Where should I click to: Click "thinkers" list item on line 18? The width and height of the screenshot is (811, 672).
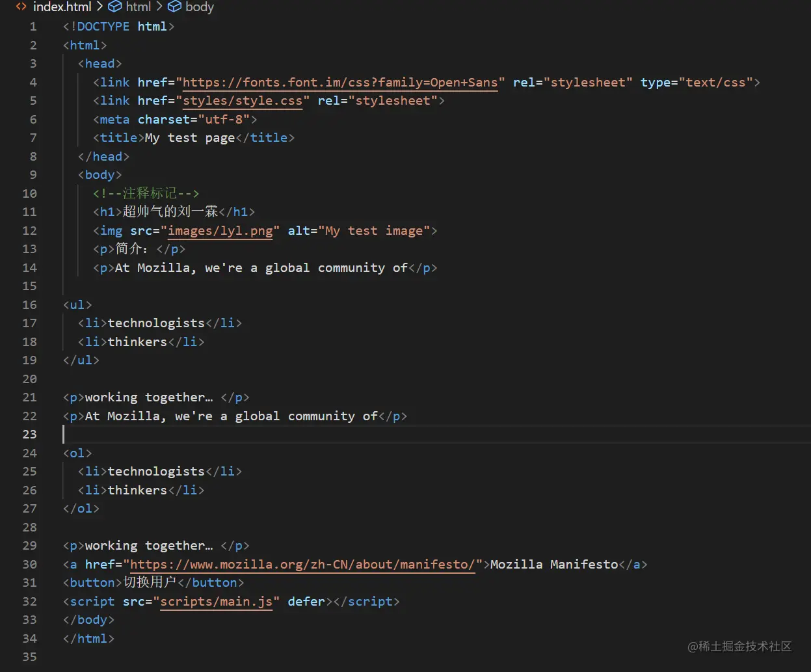[x=141, y=342]
